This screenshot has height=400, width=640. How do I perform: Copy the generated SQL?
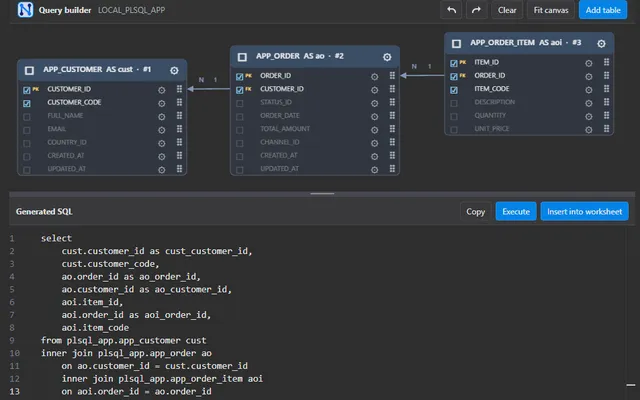[x=476, y=211]
